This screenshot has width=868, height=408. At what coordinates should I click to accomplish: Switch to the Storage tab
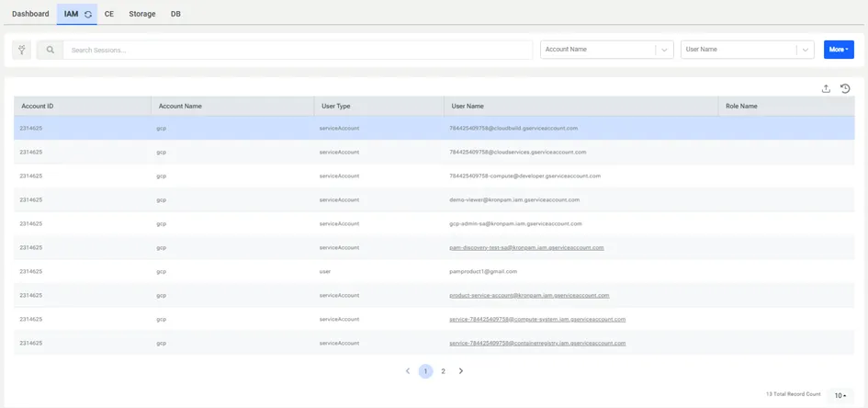click(142, 14)
